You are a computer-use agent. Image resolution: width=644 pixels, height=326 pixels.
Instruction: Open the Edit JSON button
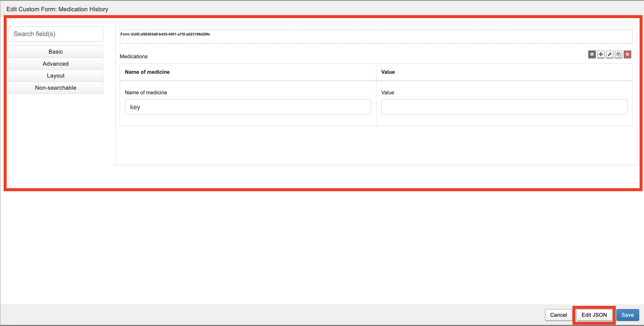[x=594, y=315]
